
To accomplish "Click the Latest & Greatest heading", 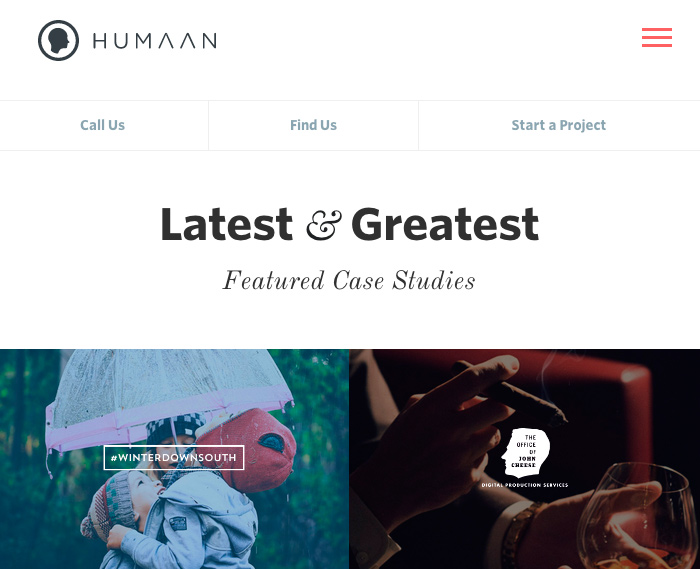I will (350, 224).
